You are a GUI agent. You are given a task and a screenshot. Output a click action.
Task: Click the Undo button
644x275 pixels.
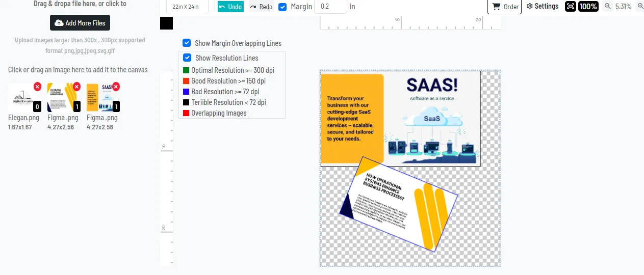pos(230,7)
